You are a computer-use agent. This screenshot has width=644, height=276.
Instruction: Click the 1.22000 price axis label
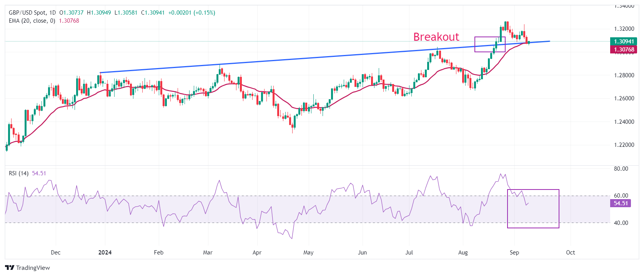coord(624,145)
